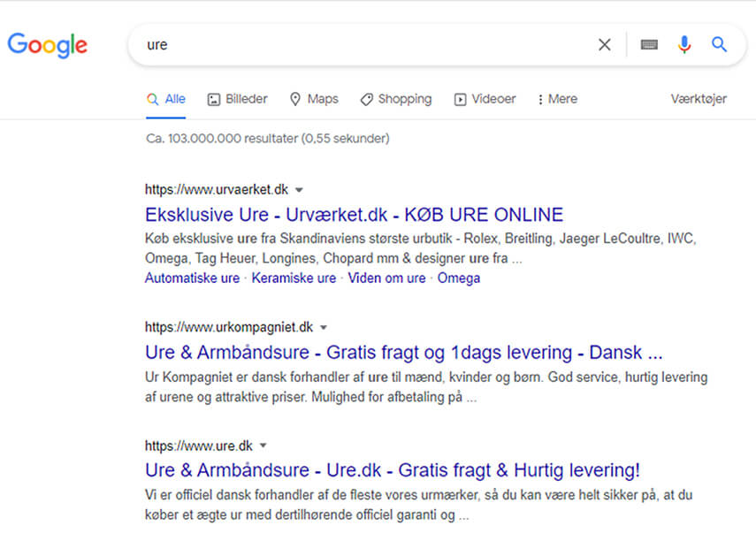The image size is (756, 533).
Task: Open the Omega sitelink
Action: click(459, 278)
